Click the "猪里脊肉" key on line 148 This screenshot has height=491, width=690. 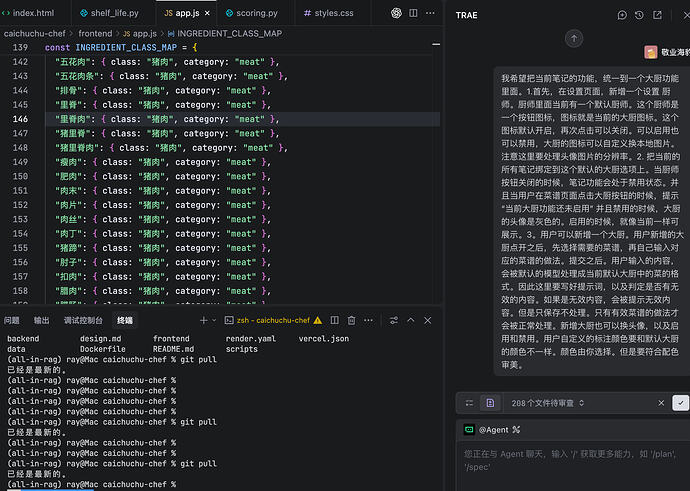pos(78,148)
